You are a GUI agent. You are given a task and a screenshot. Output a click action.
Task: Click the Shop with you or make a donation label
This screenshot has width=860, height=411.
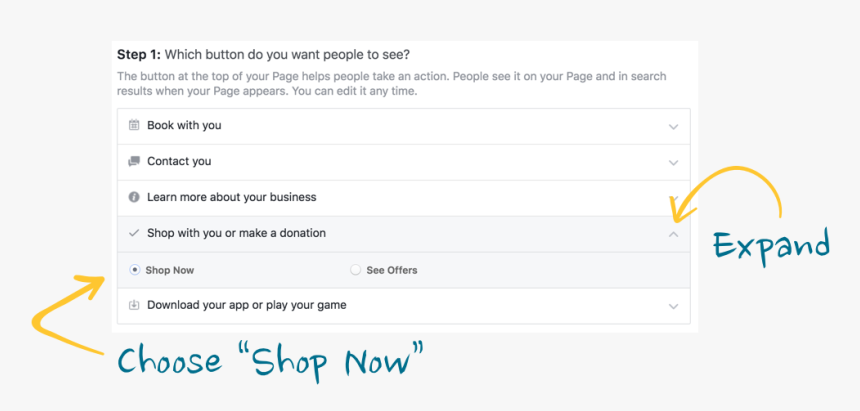coord(236,233)
